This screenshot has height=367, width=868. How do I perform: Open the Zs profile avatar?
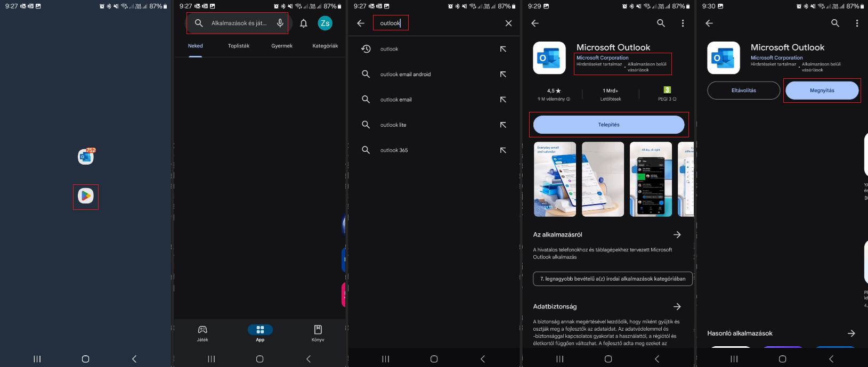(x=325, y=23)
